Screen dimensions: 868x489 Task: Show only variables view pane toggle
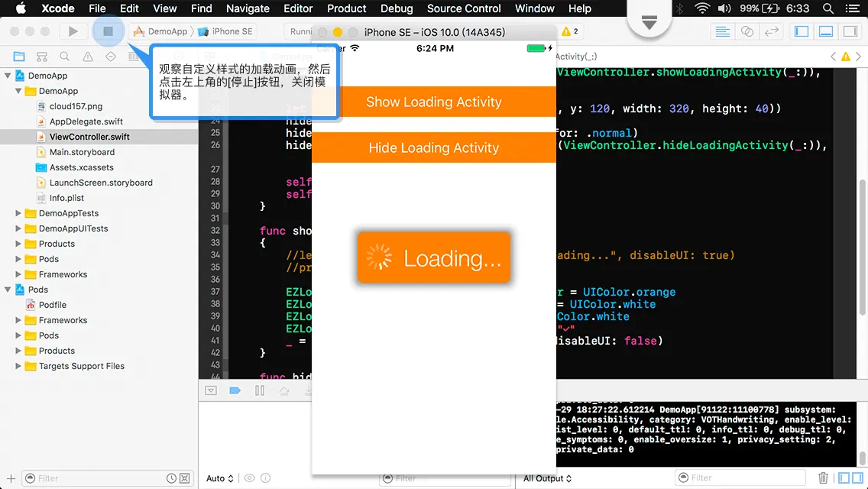click(x=844, y=478)
